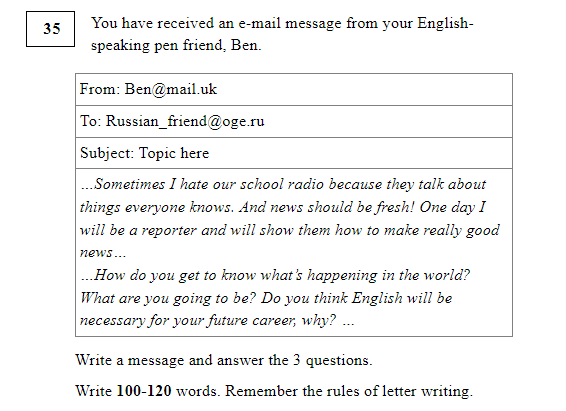Click the email body message text
The height and width of the screenshot is (411, 566).
pos(294,253)
